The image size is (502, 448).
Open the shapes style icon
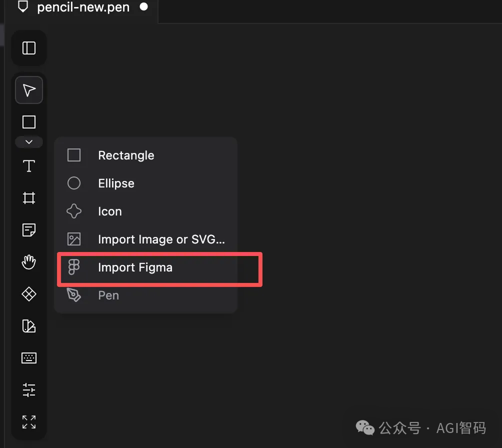click(28, 326)
